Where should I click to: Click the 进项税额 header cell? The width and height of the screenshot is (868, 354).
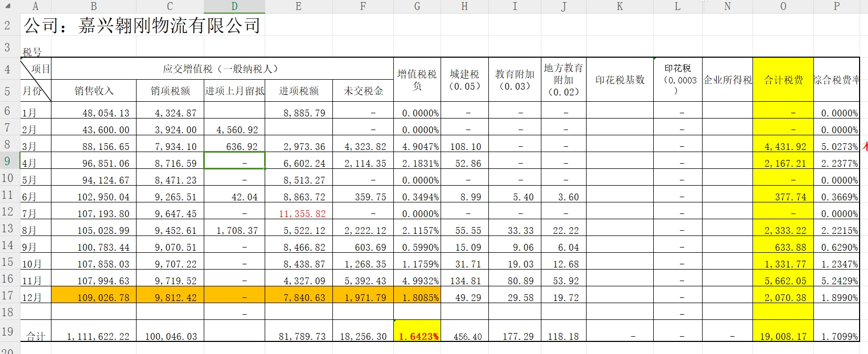click(299, 91)
